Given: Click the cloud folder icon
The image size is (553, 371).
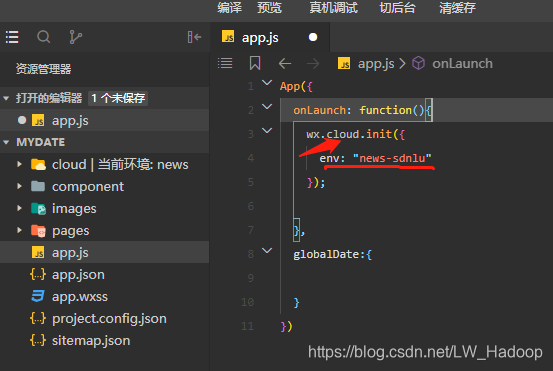Looking at the screenshot, I should click(x=38, y=164).
